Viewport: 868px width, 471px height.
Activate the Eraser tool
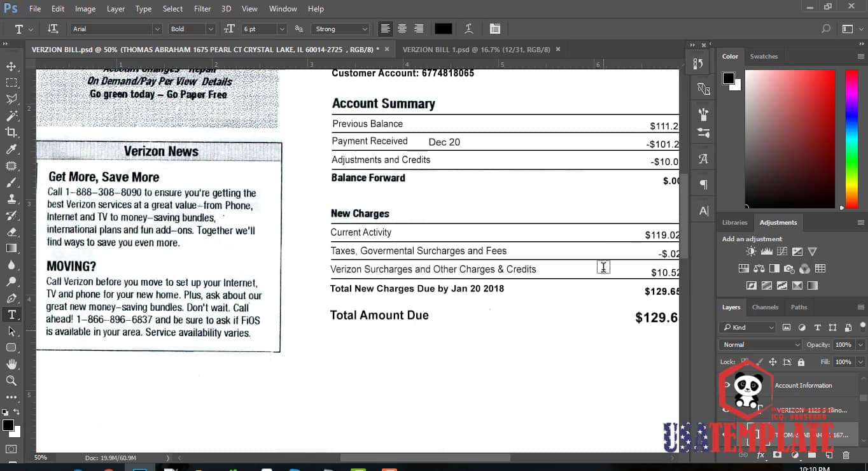(x=11, y=232)
